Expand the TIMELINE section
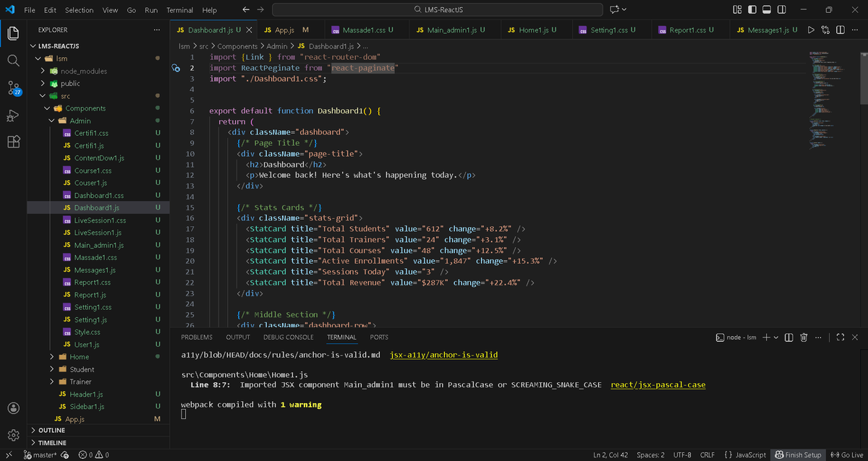The width and height of the screenshot is (868, 461). coord(52,442)
